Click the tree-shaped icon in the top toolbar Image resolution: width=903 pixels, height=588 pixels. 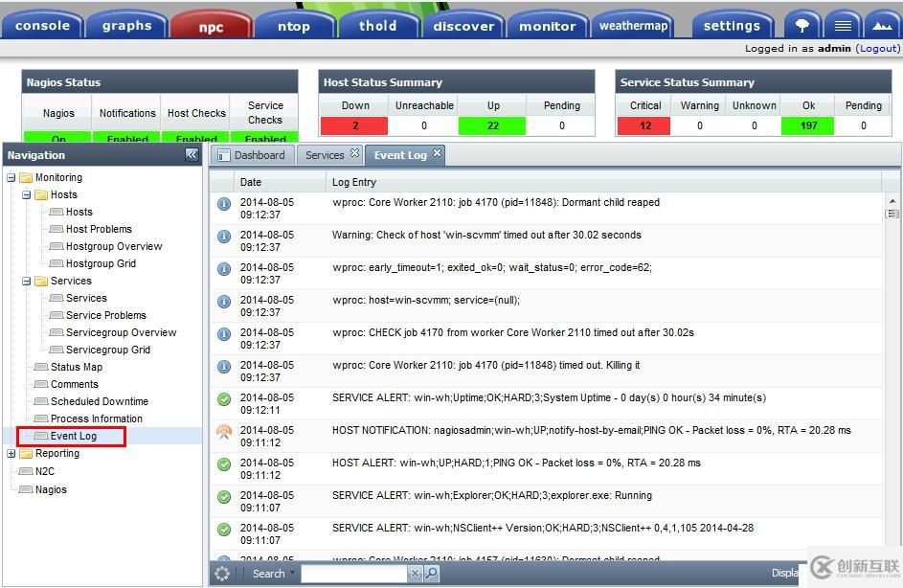[x=802, y=24]
